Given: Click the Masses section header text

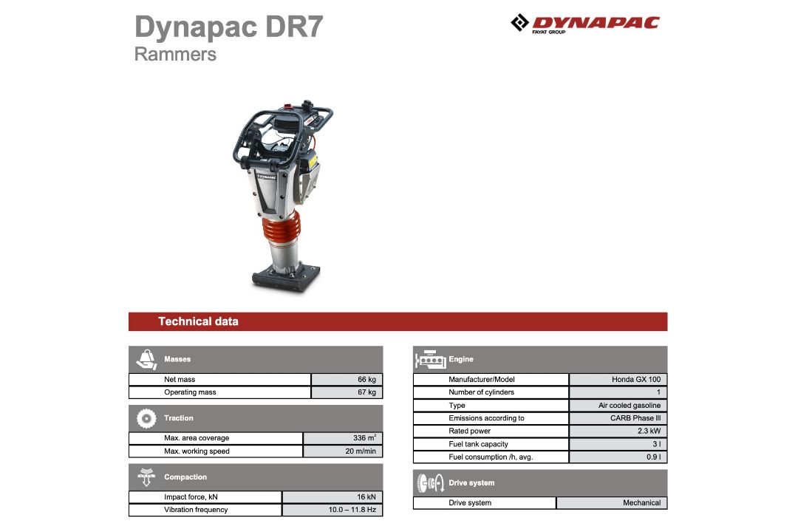Looking at the screenshot, I should click(177, 359).
